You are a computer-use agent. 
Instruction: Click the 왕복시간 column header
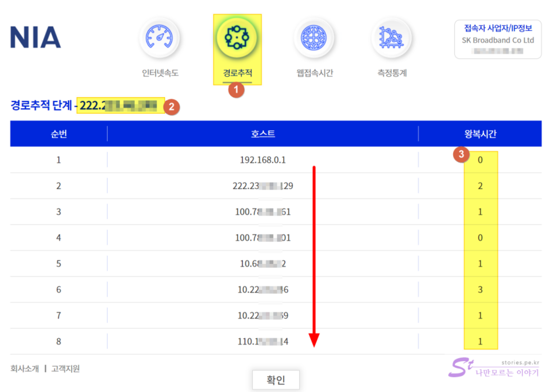(480, 134)
